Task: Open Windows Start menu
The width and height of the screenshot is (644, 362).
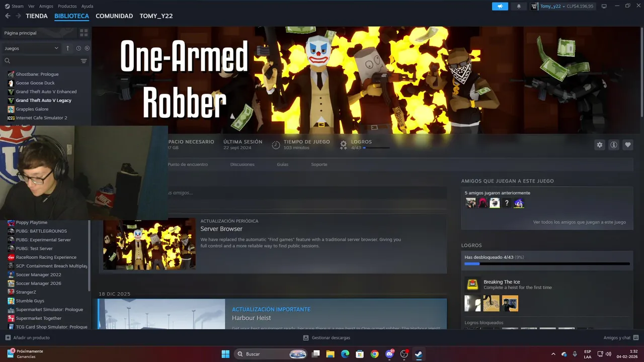Action: (x=225, y=354)
